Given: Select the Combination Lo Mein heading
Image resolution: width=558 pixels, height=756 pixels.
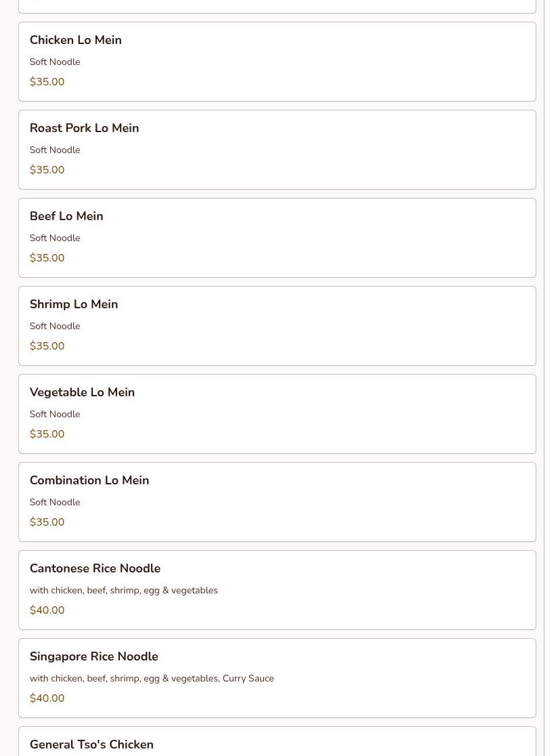Looking at the screenshot, I should 89,481.
